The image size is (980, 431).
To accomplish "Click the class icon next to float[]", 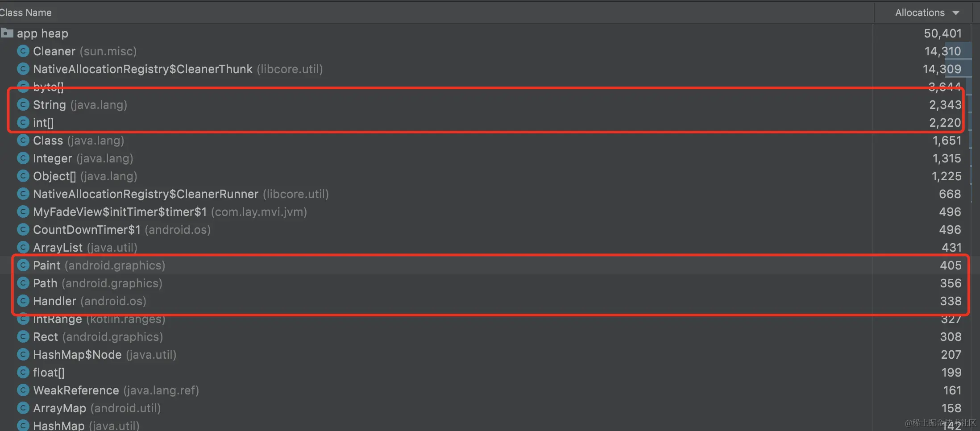I will pyautogui.click(x=23, y=373).
